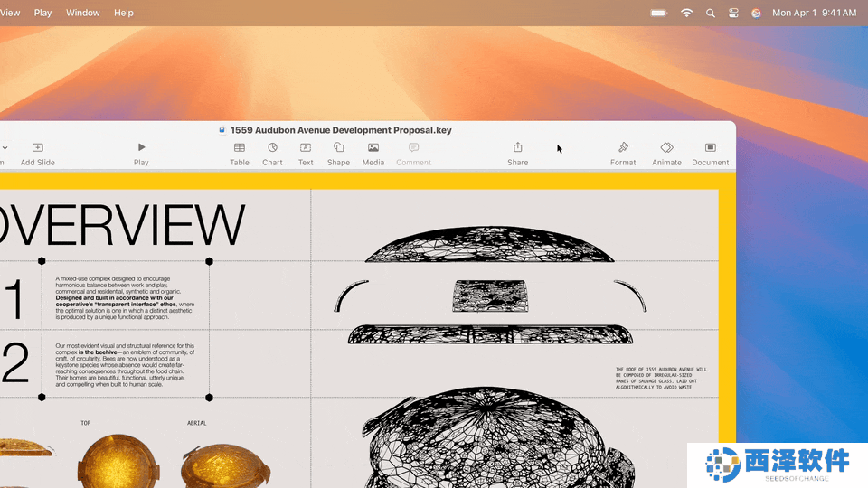Show the Animate inspector panel
The image size is (868, 488).
[x=666, y=153]
